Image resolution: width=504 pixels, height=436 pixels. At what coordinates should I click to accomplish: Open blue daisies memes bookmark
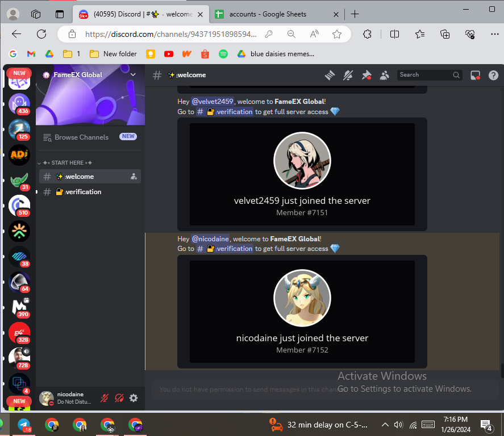click(276, 54)
